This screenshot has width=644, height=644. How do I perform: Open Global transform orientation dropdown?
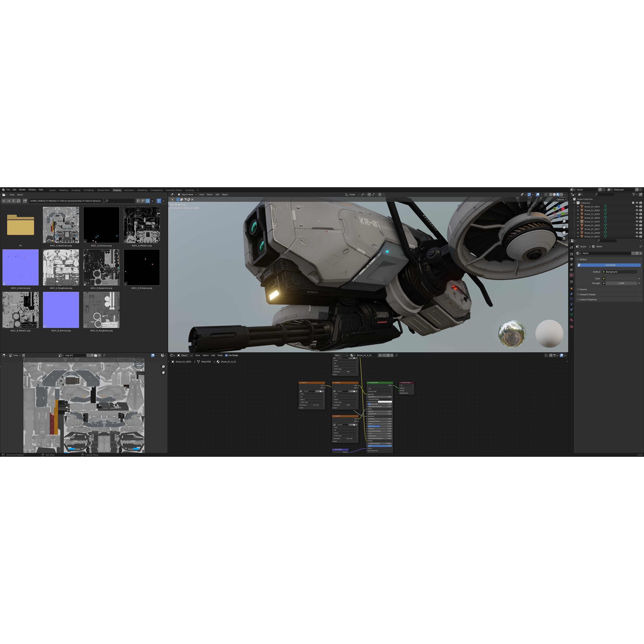tap(352, 194)
